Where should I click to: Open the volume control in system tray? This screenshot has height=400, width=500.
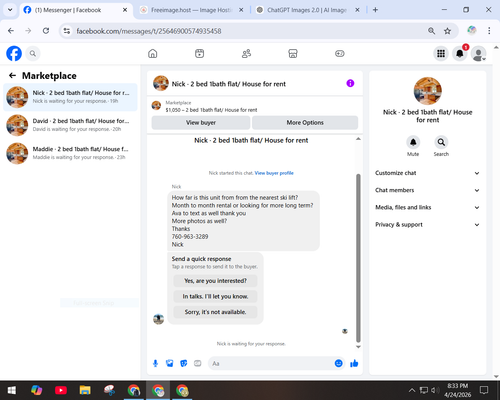pyautogui.click(x=435, y=390)
